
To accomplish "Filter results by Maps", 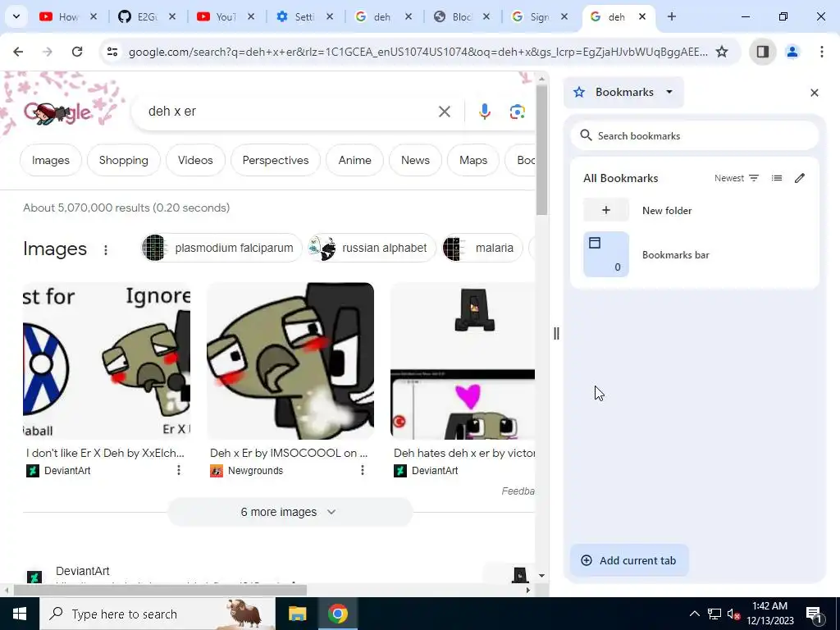I will pos(473,160).
